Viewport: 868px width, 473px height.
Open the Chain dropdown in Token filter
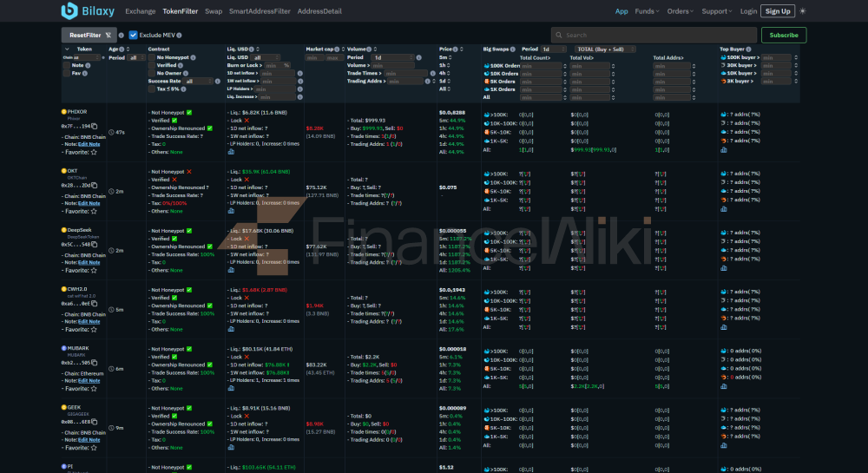pyautogui.click(x=87, y=57)
